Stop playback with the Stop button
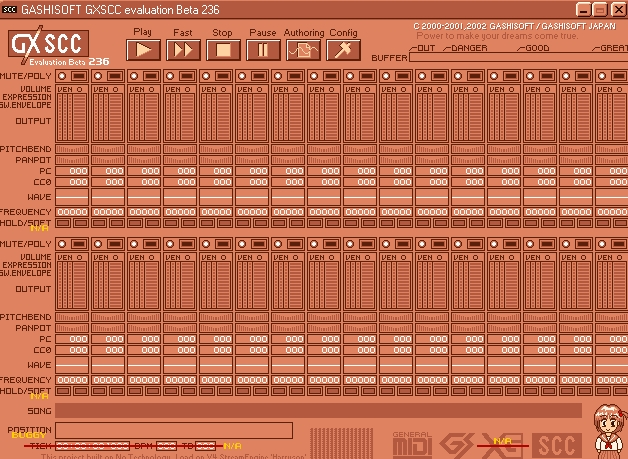 click(223, 50)
